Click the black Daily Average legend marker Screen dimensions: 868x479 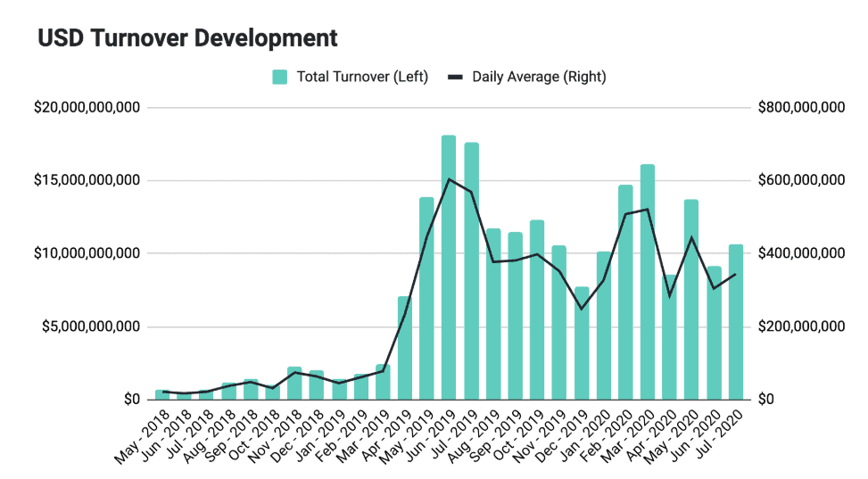coord(455,78)
